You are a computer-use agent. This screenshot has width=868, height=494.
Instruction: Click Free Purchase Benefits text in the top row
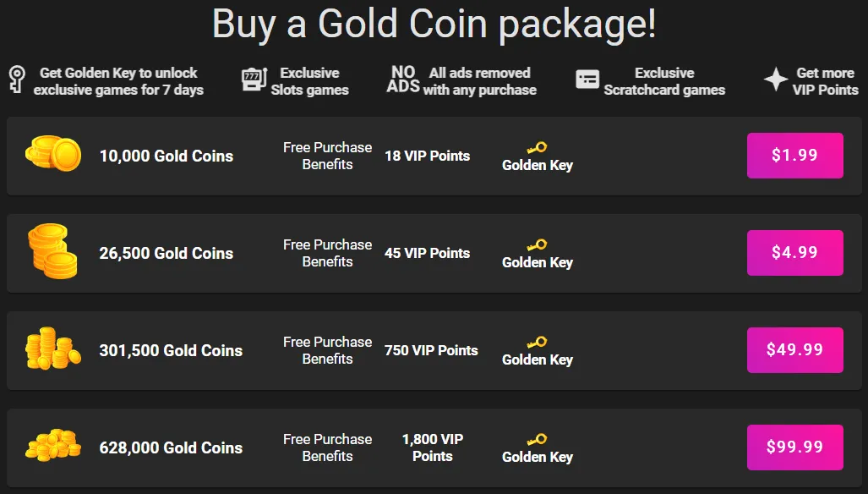pos(327,156)
